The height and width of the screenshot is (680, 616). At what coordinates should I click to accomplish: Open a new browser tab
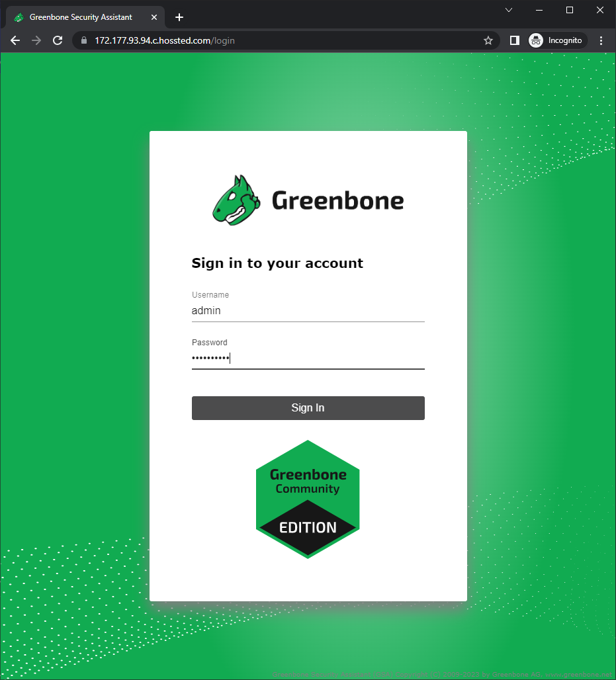(179, 17)
